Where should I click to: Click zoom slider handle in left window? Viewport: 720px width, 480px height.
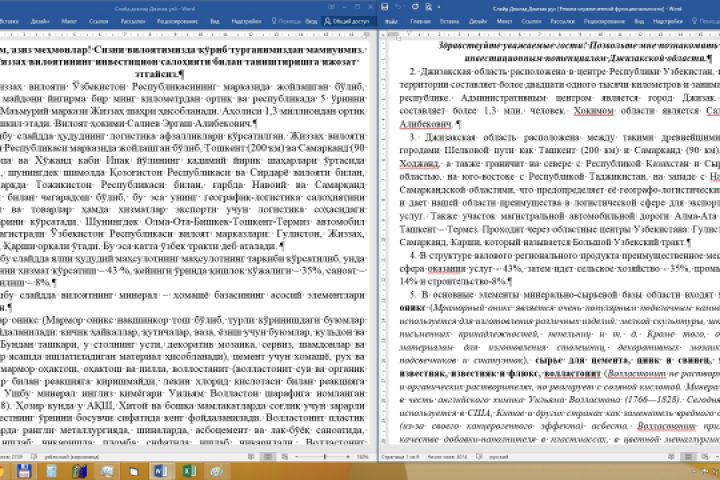[x=325, y=457]
